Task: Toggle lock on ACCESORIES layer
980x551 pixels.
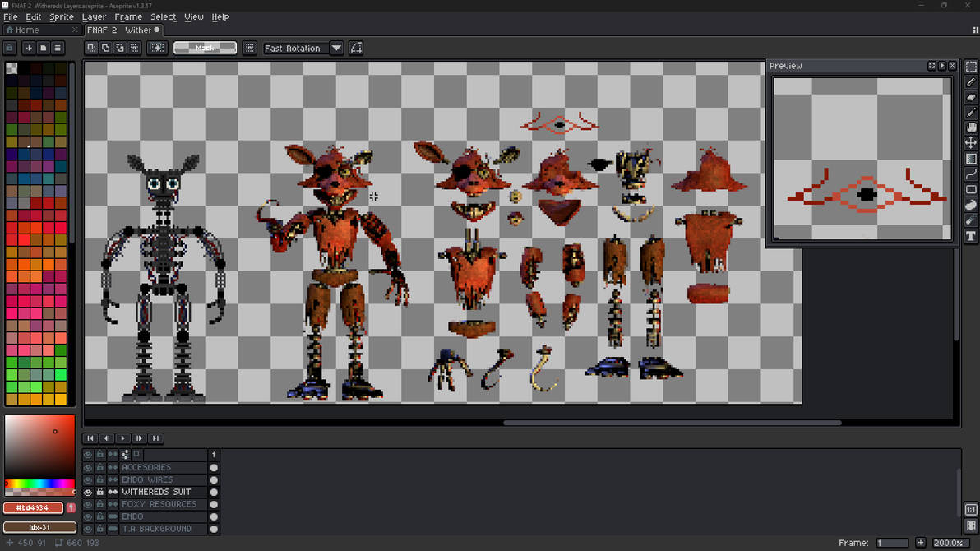Action: pos(100,467)
